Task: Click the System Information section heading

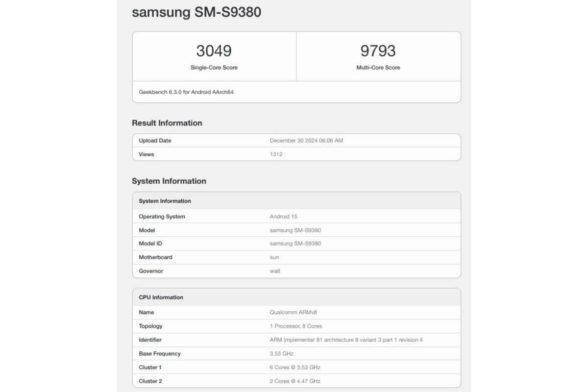Action: (x=169, y=181)
